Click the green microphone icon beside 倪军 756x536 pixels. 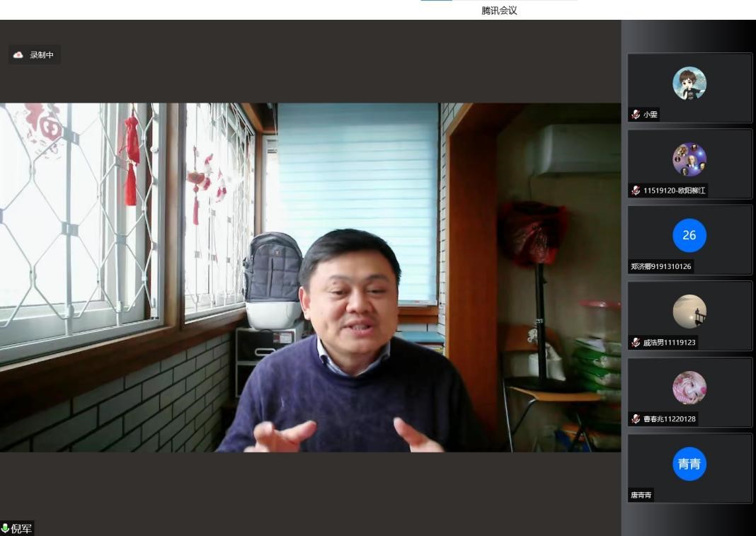6,528
